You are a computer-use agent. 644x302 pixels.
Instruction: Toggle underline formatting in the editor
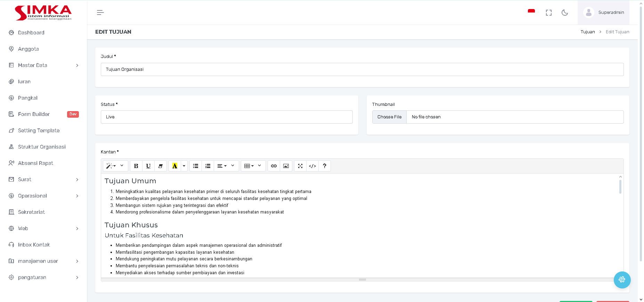pos(148,166)
